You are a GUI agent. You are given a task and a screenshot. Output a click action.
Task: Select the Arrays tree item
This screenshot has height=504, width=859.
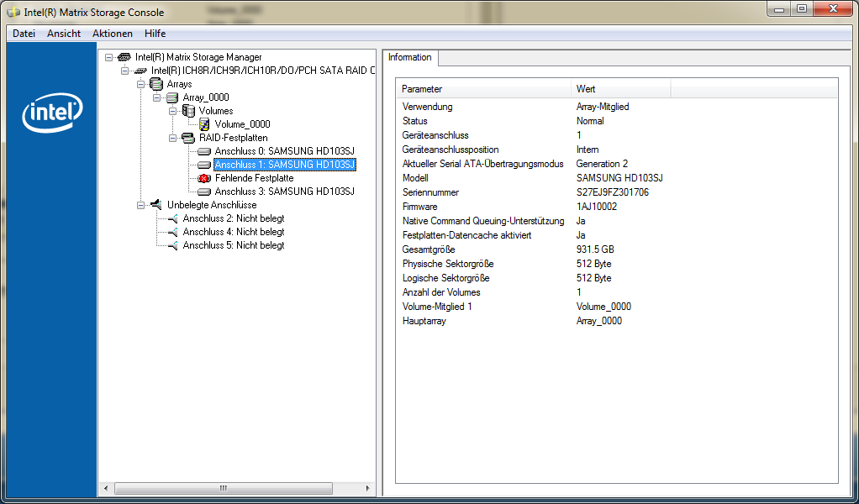pyautogui.click(x=179, y=84)
